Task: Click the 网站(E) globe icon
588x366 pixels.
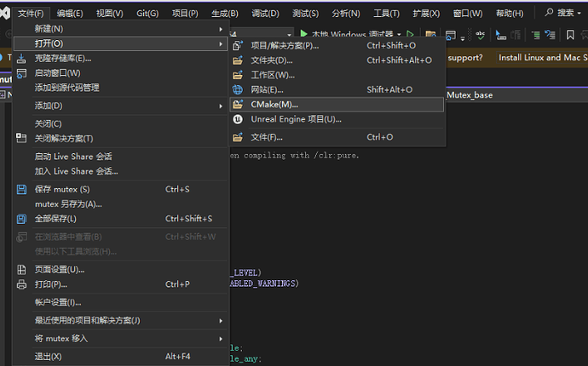Action: coord(238,89)
